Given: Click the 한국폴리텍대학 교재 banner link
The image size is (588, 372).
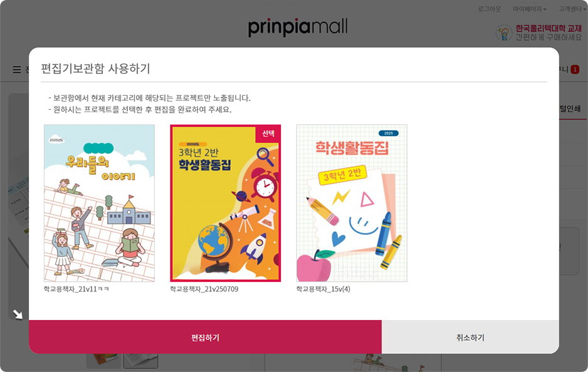Looking at the screenshot, I should click(x=539, y=33).
